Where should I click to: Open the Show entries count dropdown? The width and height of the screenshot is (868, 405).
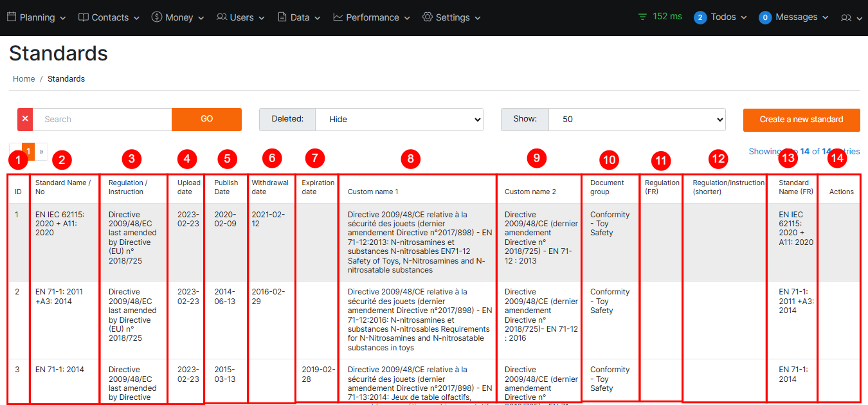pos(637,120)
